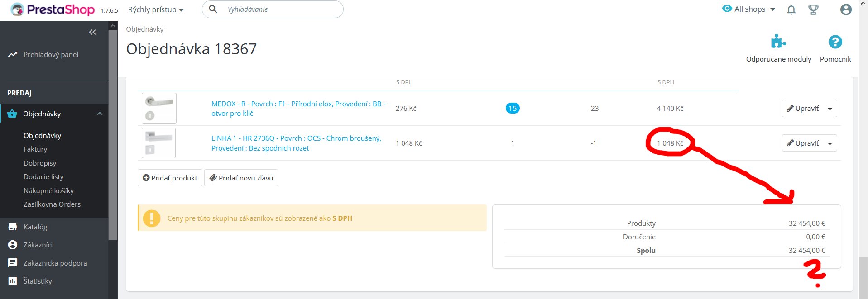Open notifications bell icon
This screenshot has width=868, height=299.
791,9
